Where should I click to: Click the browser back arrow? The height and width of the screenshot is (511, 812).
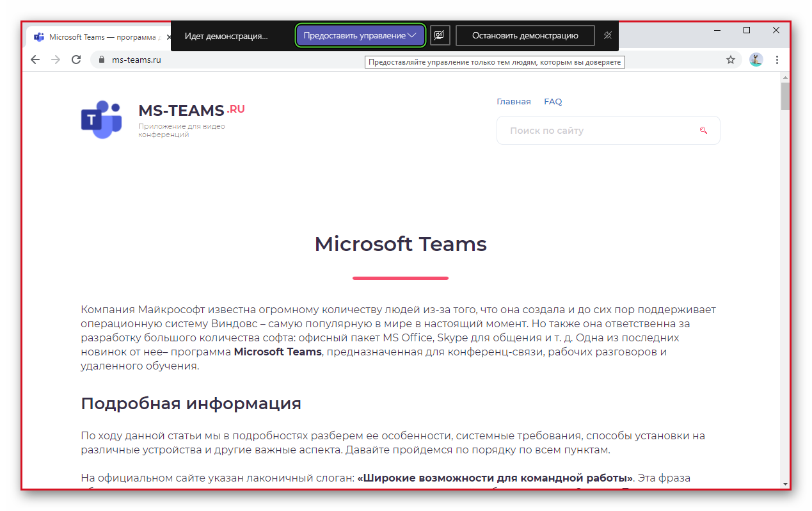tap(35, 60)
